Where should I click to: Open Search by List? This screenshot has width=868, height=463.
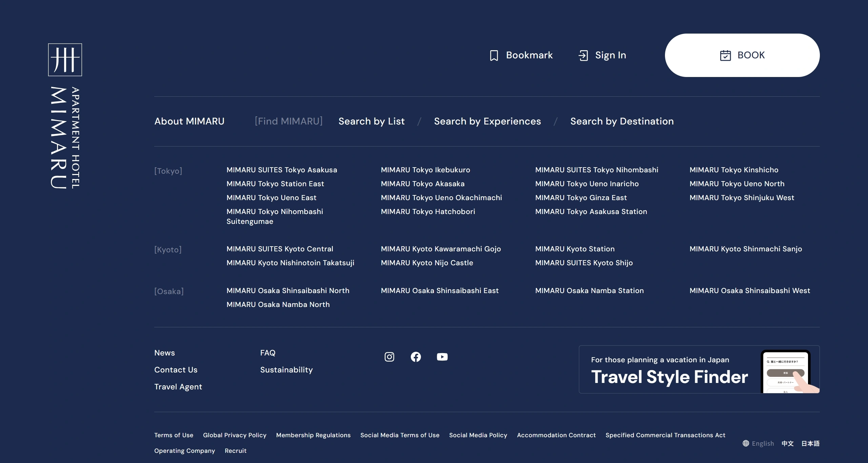371,121
